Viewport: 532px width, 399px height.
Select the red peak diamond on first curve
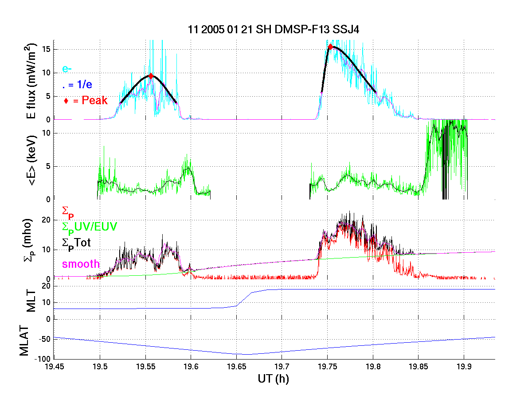(x=151, y=76)
